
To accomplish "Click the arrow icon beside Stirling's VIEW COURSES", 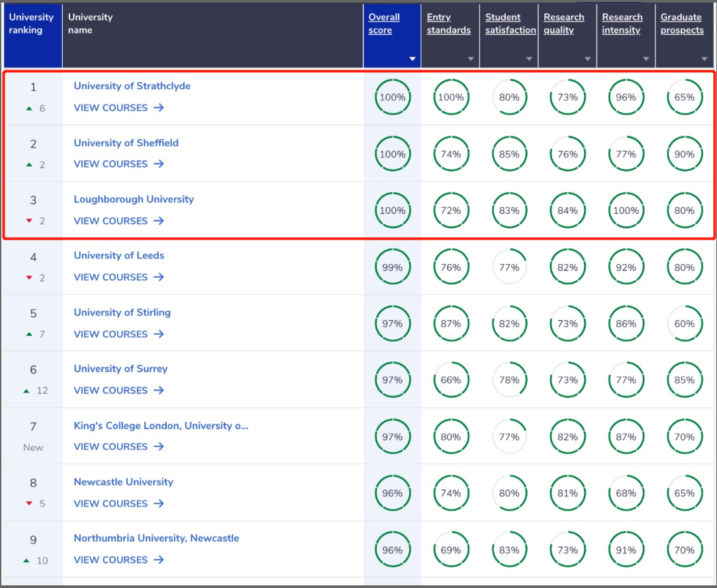I will click(x=159, y=334).
